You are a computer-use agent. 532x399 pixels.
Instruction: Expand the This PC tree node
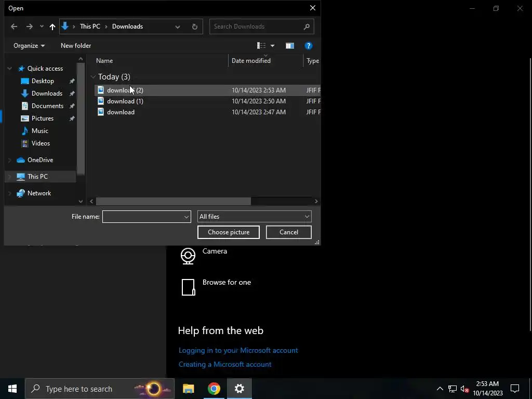click(x=9, y=177)
